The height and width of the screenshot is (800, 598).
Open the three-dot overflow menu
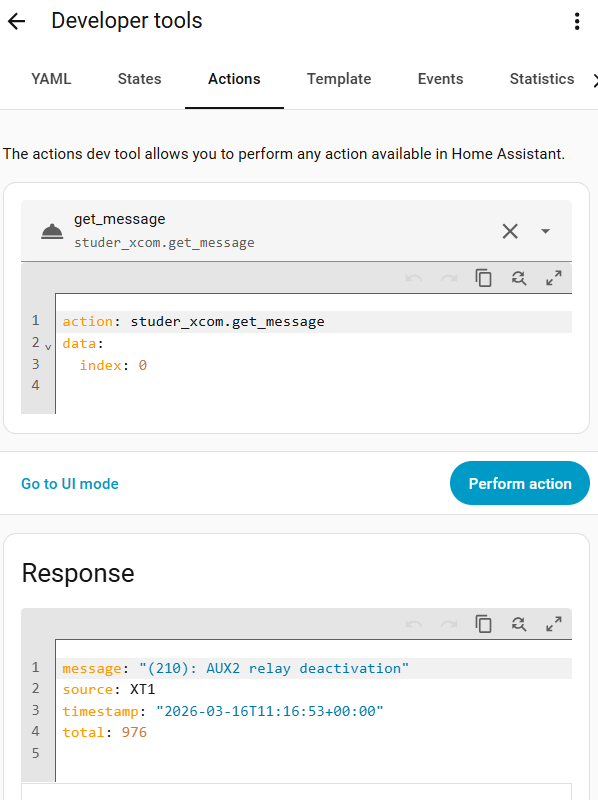[x=577, y=21]
